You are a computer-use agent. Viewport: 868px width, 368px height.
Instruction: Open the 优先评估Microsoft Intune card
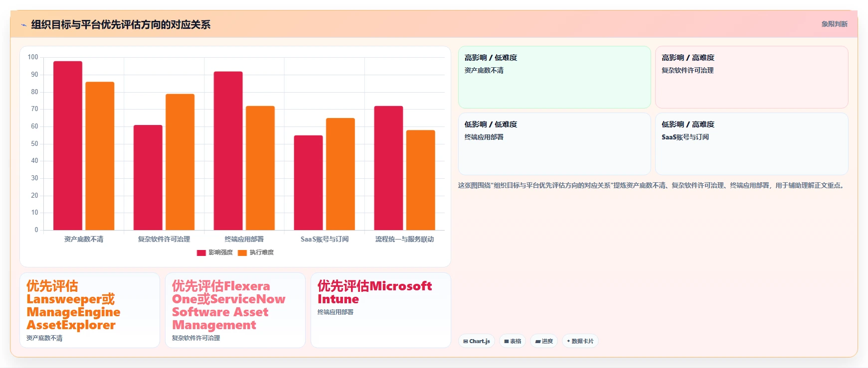pyautogui.click(x=381, y=310)
